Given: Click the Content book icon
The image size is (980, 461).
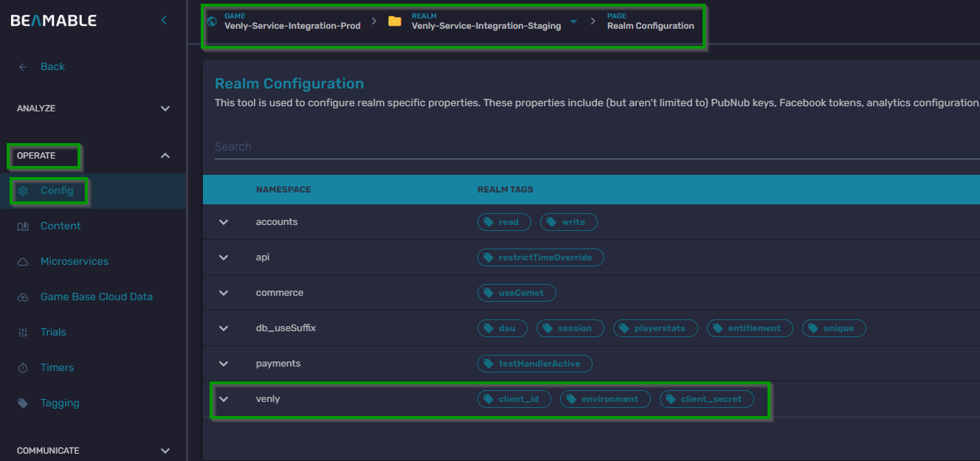Looking at the screenshot, I should 23,226.
